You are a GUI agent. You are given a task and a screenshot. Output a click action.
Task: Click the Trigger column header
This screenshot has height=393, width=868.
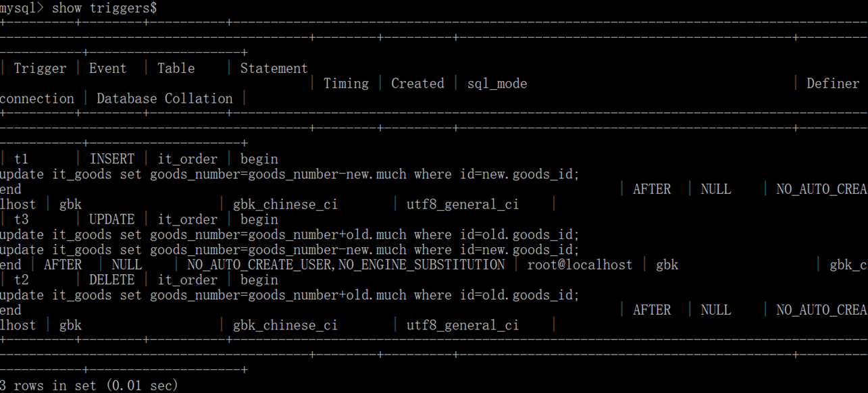pos(40,68)
